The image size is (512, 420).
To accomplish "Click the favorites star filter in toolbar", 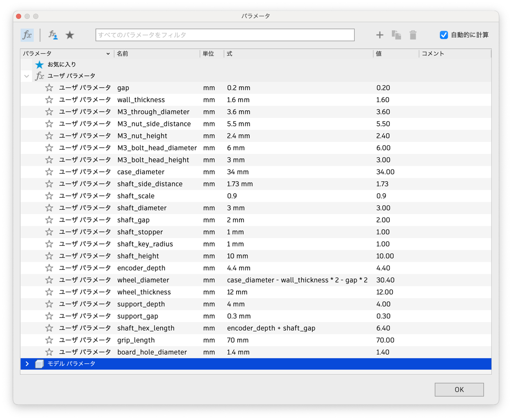I will click(70, 35).
